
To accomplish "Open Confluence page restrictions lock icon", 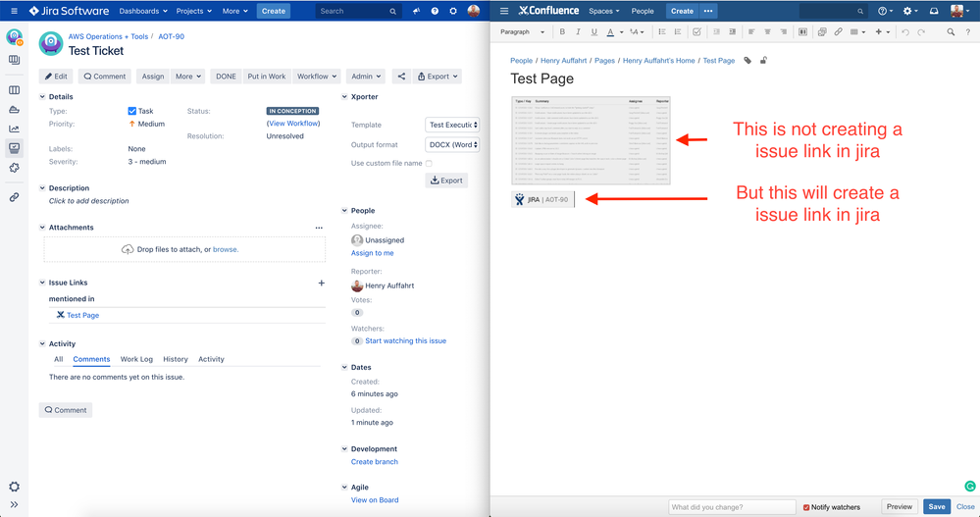I will point(763,61).
